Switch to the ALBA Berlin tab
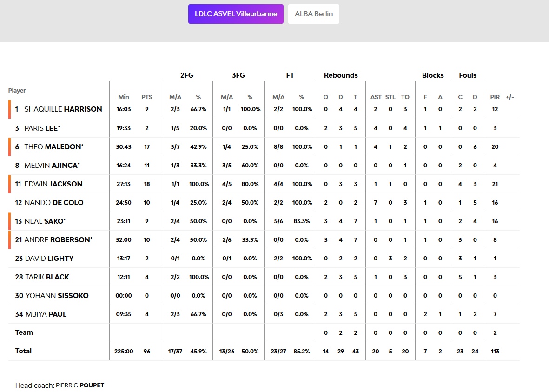 tap(314, 14)
